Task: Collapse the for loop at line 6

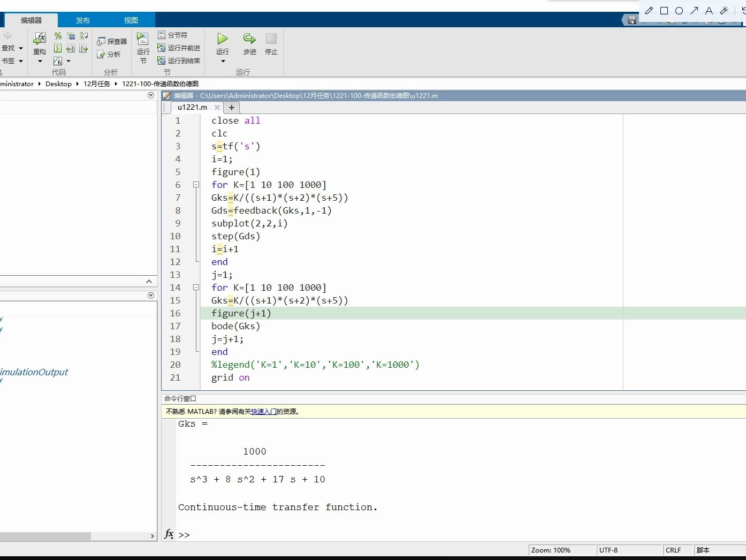Action: pyautogui.click(x=196, y=185)
